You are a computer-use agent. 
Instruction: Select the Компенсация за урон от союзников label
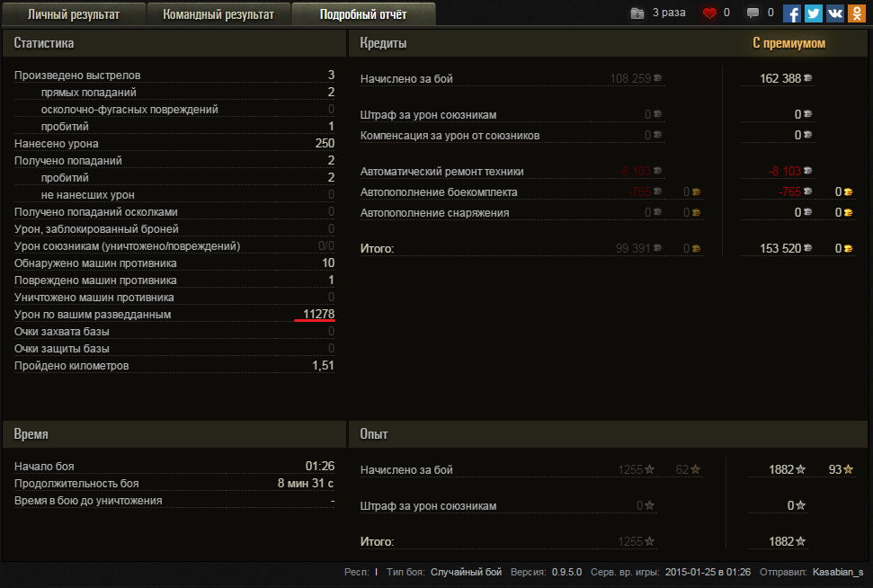(x=450, y=135)
